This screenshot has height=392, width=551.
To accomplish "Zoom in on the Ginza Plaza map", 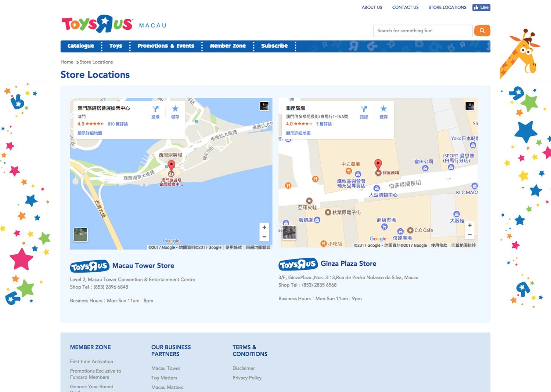I will tap(470, 225).
